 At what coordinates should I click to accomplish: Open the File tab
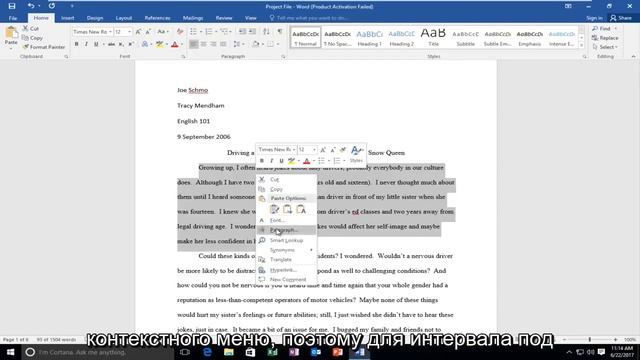(x=13, y=18)
